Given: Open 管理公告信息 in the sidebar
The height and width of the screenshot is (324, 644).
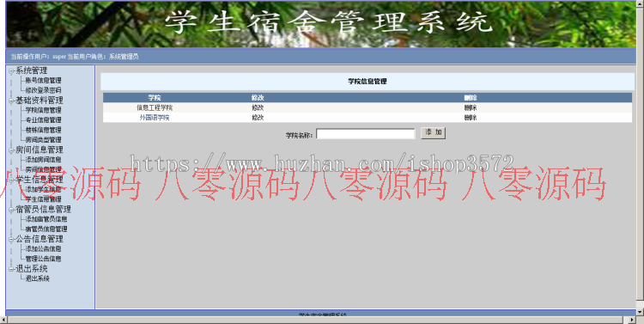Looking at the screenshot, I should [43, 259].
